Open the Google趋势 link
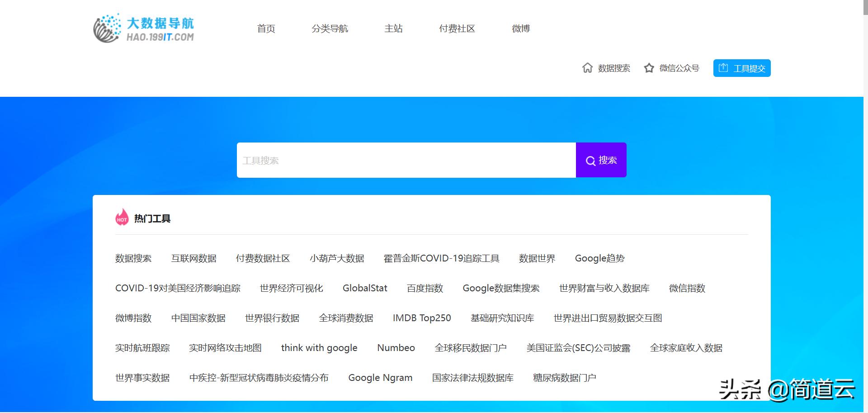Screen dimensions: 868x413 (x=599, y=258)
